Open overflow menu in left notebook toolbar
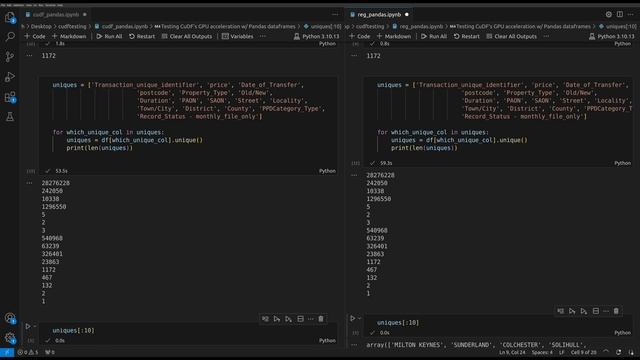The image size is (640, 360). [x=263, y=36]
